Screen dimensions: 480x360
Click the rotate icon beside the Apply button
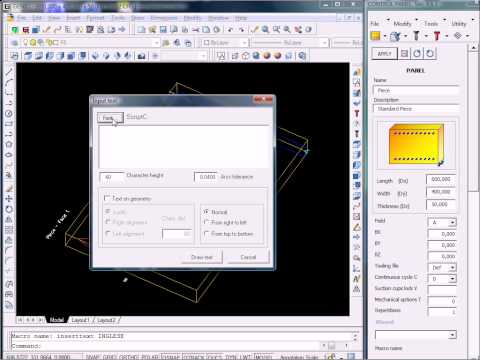pos(417,53)
